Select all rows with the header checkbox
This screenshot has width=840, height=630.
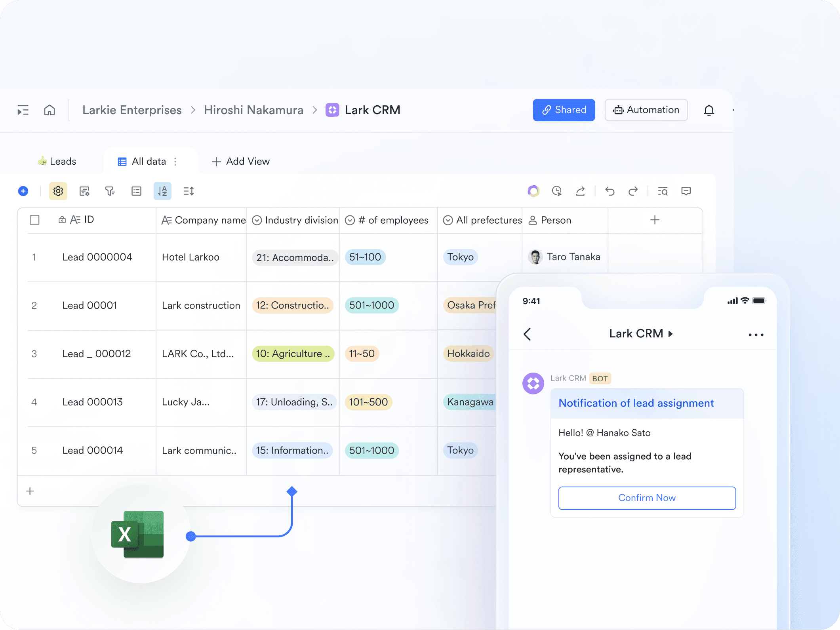pos(34,220)
